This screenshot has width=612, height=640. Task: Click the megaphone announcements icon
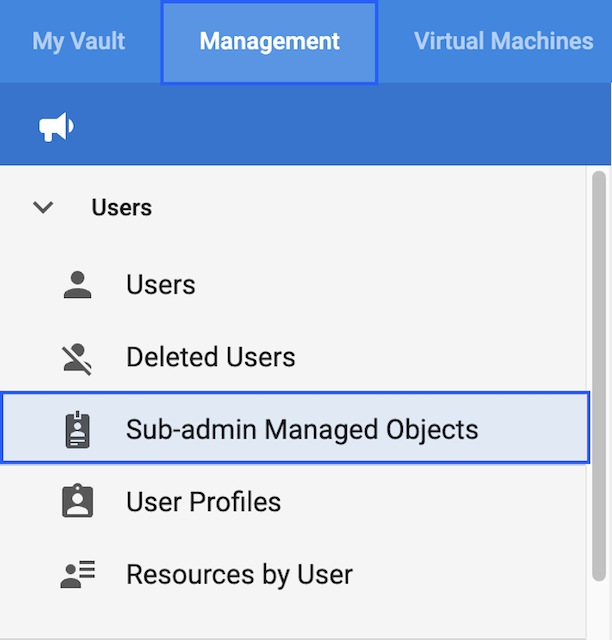(x=56, y=127)
